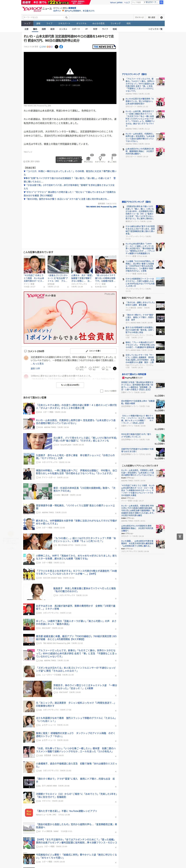Viewport: 186px width, 868px height.
Task: Click the うーん reaction on the comment
Action: [x=106, y=369]
